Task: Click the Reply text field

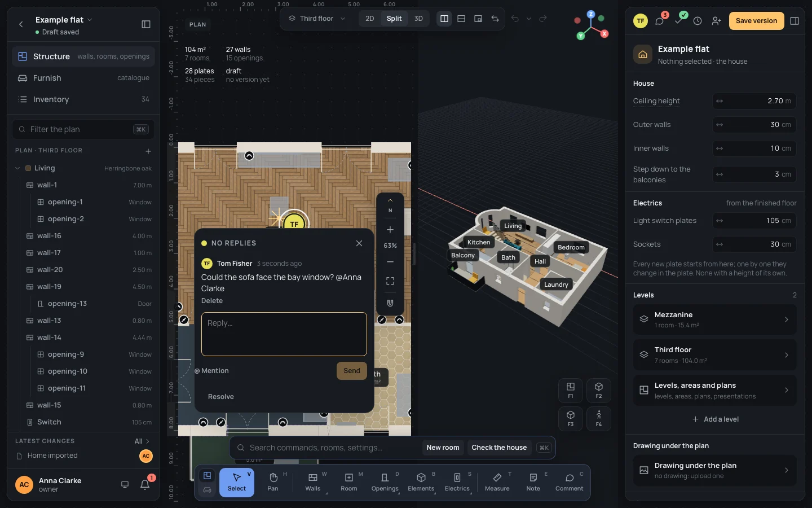Action: coord(284,334)
